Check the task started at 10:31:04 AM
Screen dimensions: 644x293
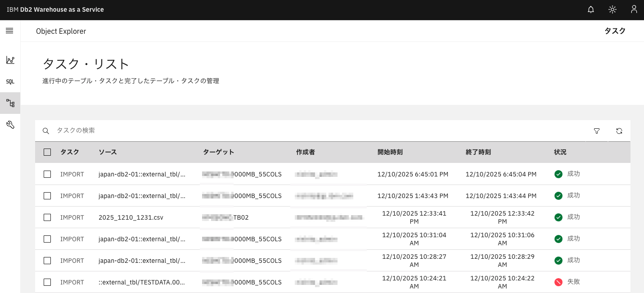[x=47, y=239]
